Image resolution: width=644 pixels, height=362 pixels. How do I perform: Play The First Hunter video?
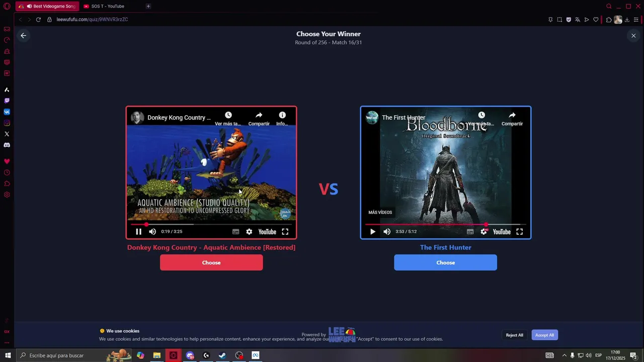(x=373, y=232)
